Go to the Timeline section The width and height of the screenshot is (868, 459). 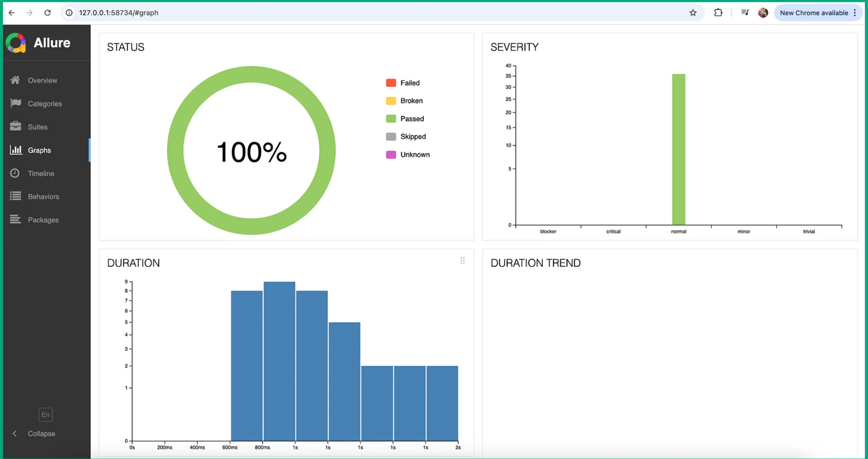pos(41,174)
